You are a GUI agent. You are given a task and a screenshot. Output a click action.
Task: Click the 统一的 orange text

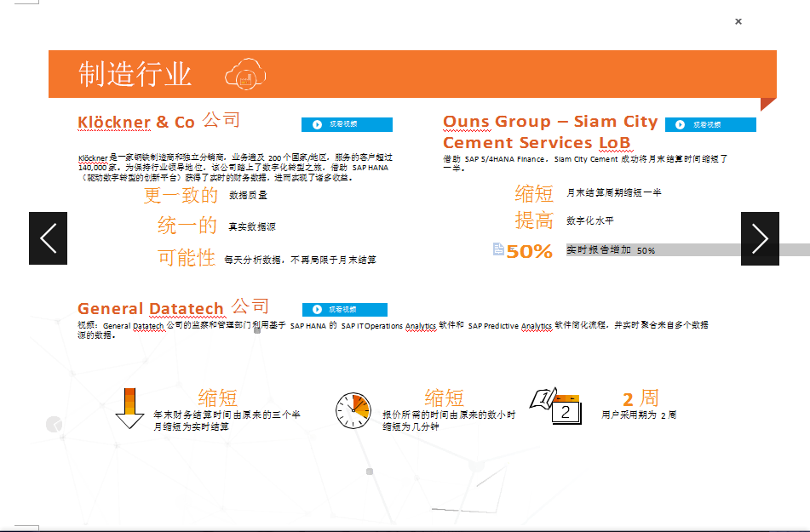click(x=187, y=226)
